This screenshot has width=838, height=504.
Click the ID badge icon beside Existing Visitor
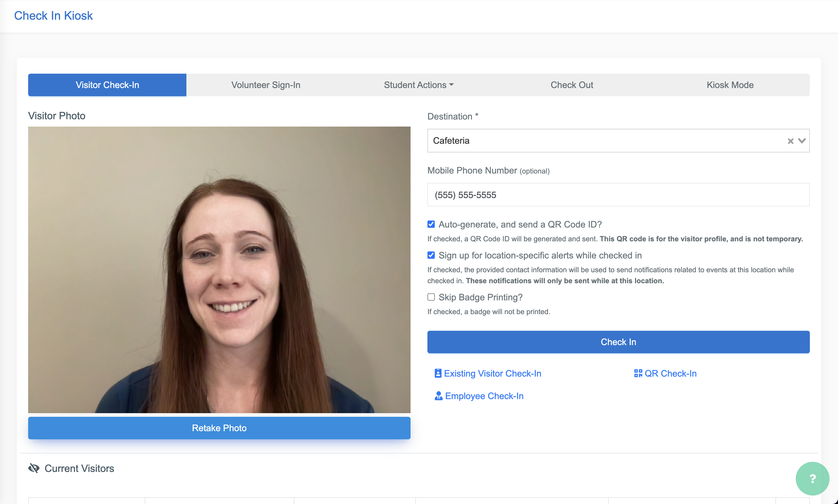tap(438, 373)
